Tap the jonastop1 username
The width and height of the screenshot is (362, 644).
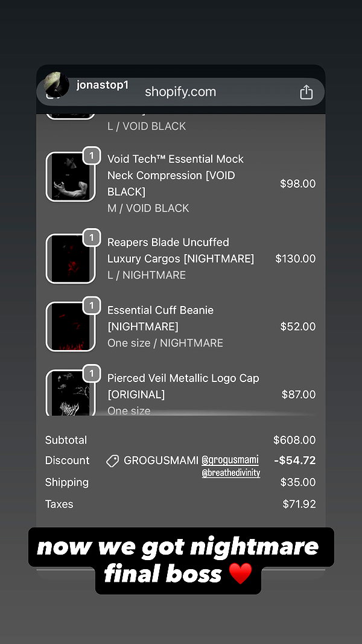point(102,85)
